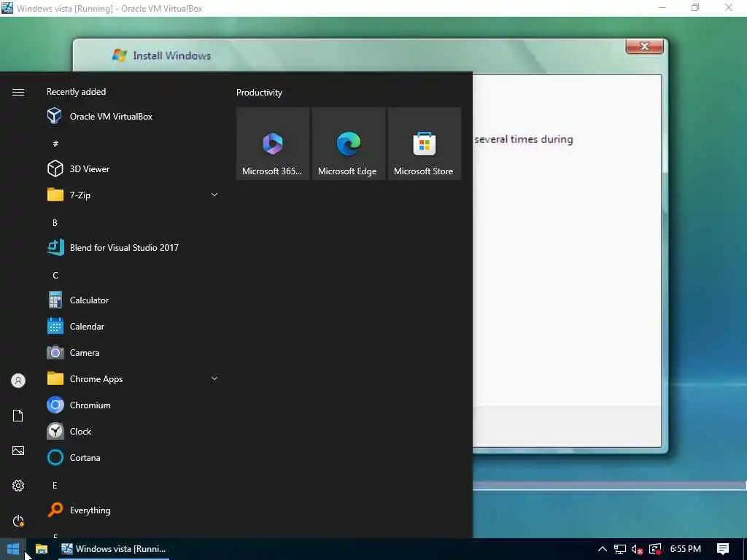Click the screen tray icon with red dot
Screen dimensions: 747x560
pyautogui.click(x=655, y=549)
